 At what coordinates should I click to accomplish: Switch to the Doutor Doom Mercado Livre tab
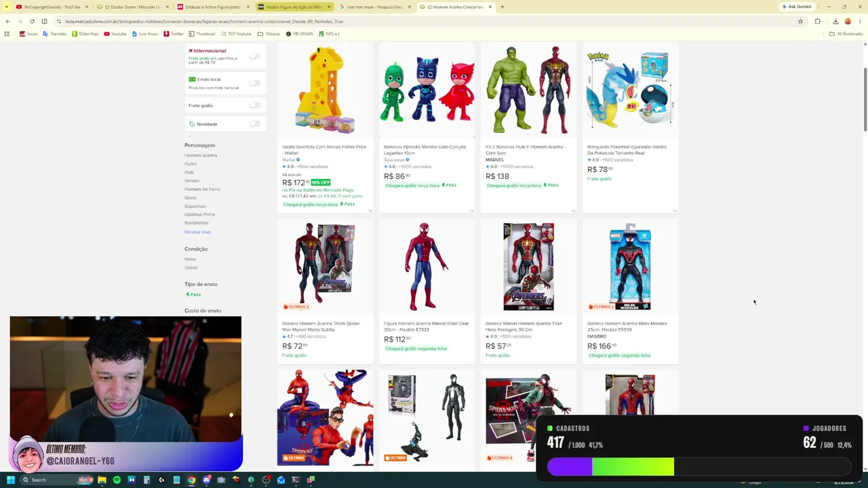coord(132,7)
